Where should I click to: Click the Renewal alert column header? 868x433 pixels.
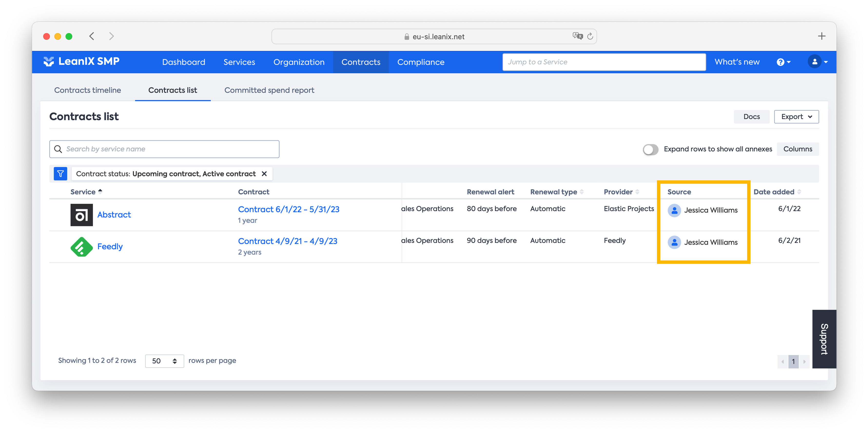pyautogui.click(x=490, y=192)
